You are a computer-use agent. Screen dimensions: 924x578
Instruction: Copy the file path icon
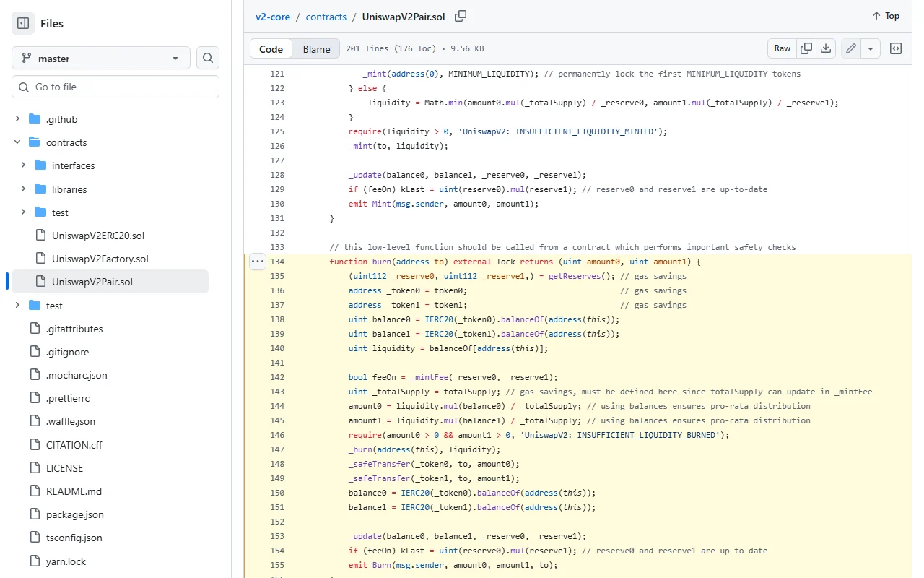tap(461, 16)
